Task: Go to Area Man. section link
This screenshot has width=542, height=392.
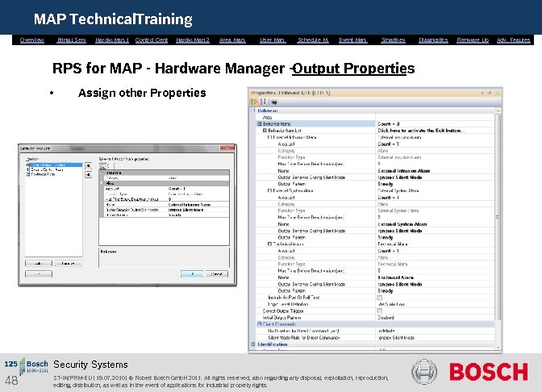Action: tap(232, 40)
